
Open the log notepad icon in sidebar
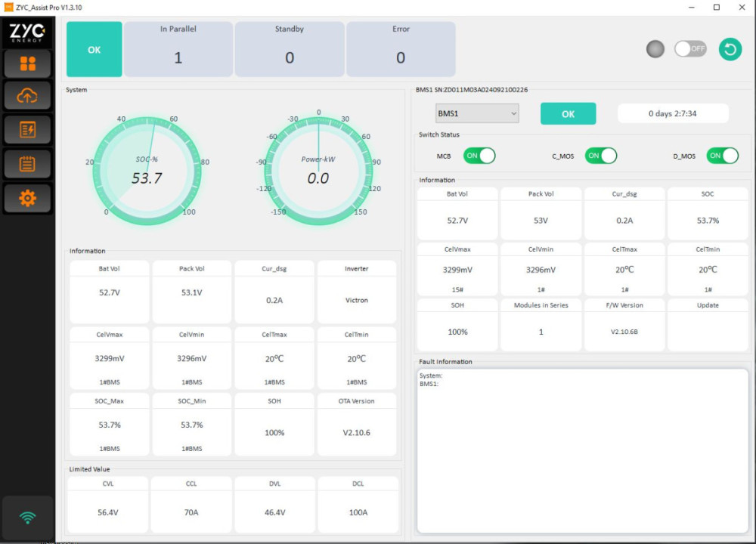coord(27,164)
